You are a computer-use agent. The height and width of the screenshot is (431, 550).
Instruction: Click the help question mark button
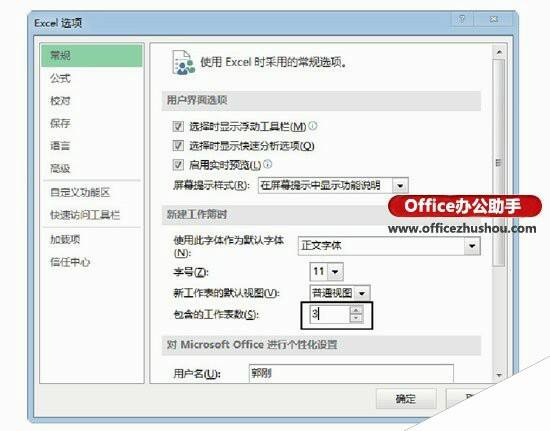[462, 19]
